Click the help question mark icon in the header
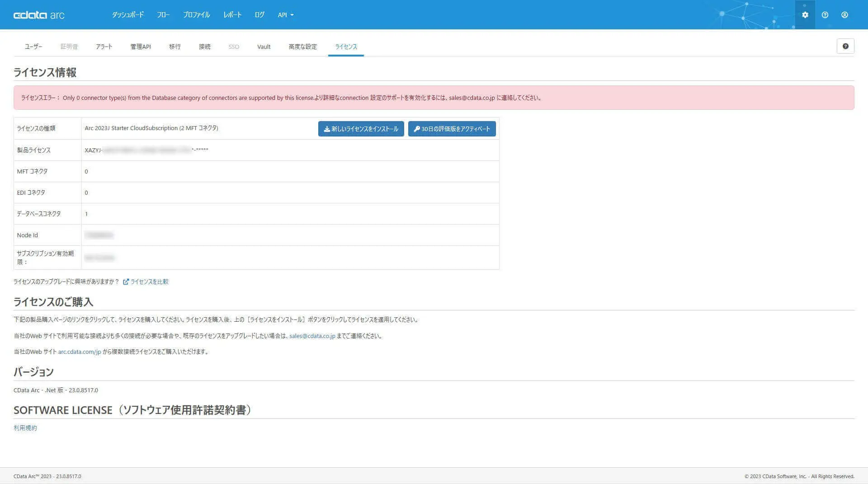Screen dimensions: 868x484 [825, 15]
